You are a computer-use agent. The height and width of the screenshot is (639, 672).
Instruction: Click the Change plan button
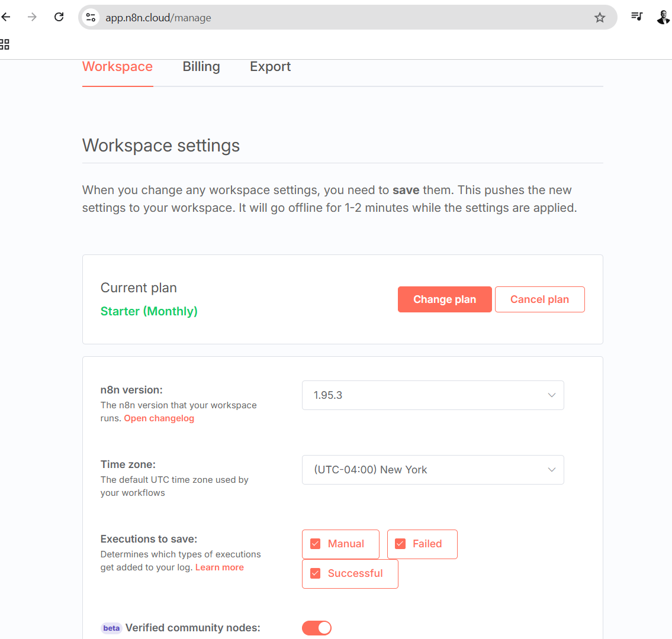445,299
